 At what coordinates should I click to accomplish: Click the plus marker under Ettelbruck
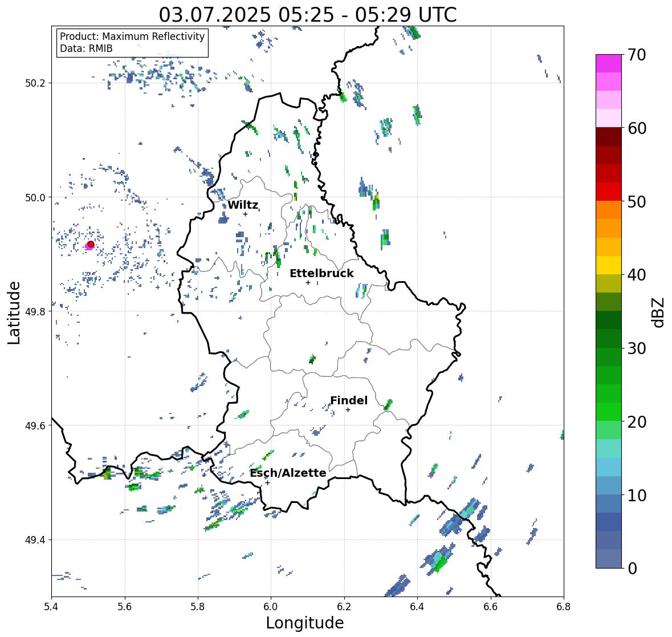coord(308,282)
